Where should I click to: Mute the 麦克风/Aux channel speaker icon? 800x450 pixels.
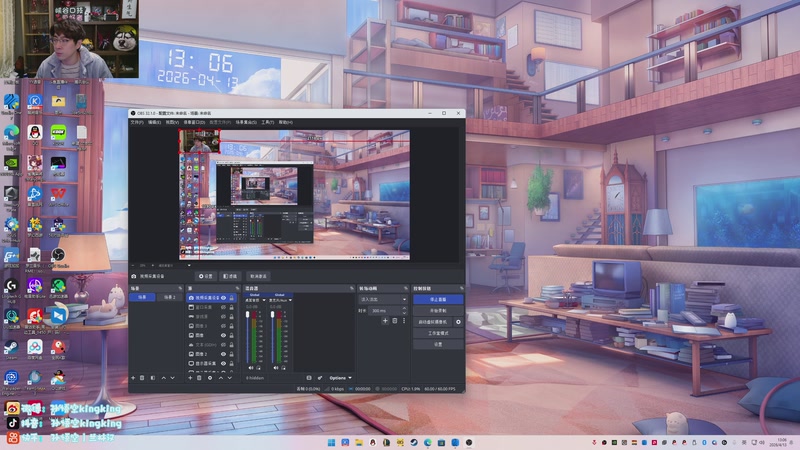tap(276, 367)
